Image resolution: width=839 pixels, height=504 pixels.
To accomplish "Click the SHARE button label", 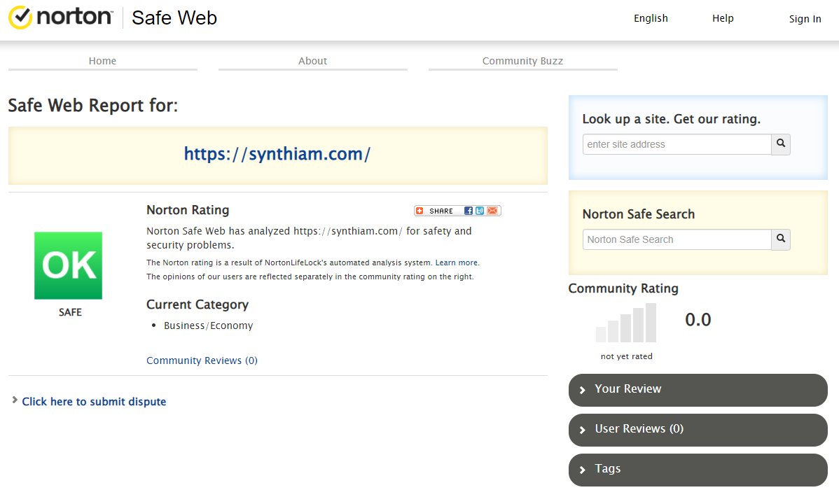I will [441, 211].
